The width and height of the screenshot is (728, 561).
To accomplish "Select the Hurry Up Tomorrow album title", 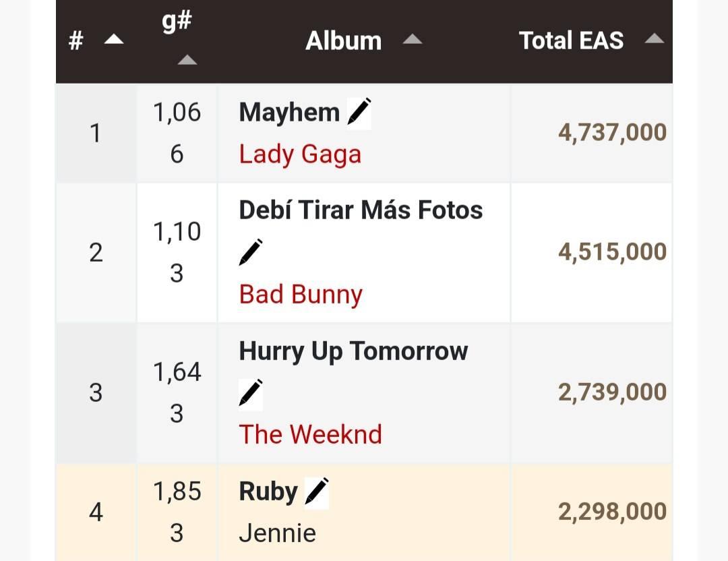I will (x=353, y=351).
